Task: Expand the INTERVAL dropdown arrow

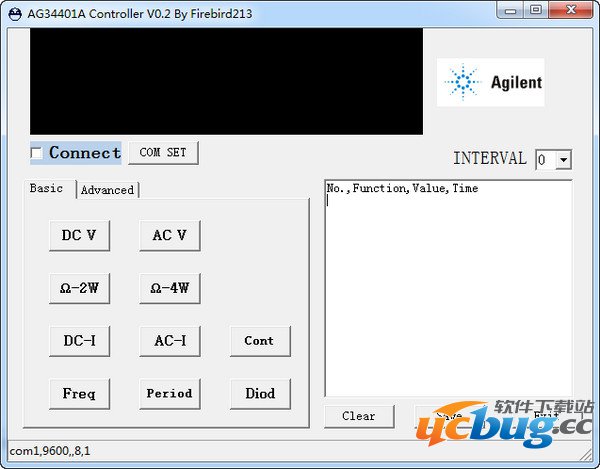Action: 564,160
